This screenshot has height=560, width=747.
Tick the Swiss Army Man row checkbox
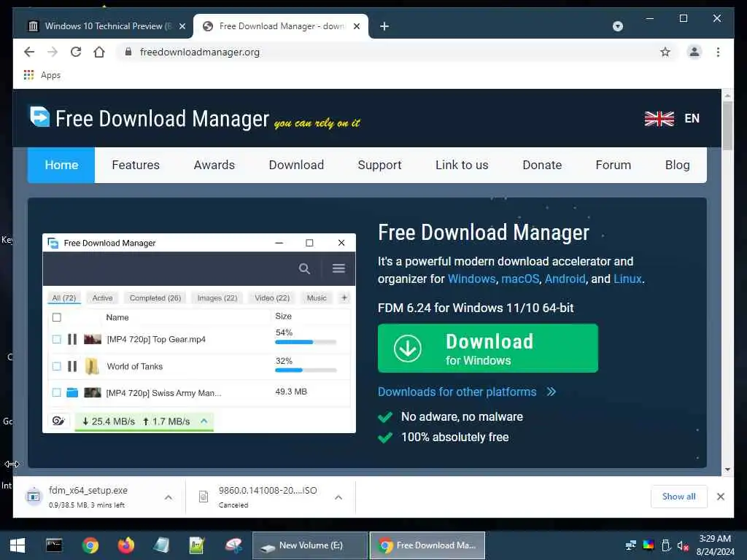(x=57, y=392)
